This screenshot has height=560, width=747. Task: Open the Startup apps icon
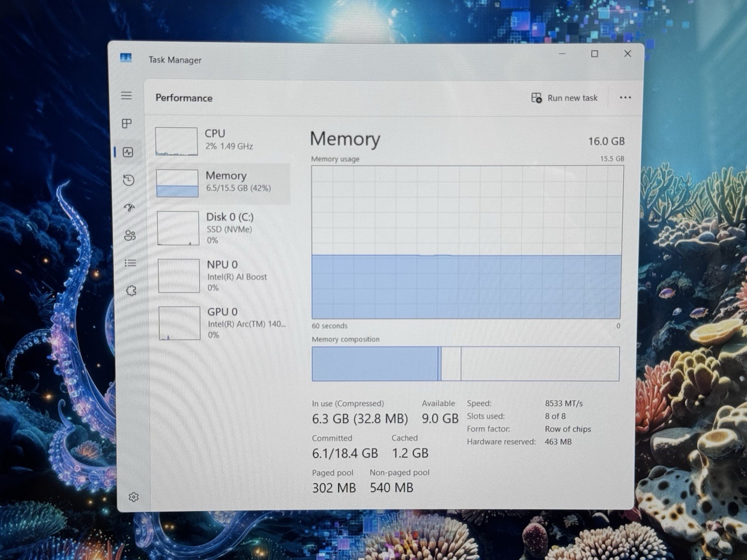[x=129, y=207]
